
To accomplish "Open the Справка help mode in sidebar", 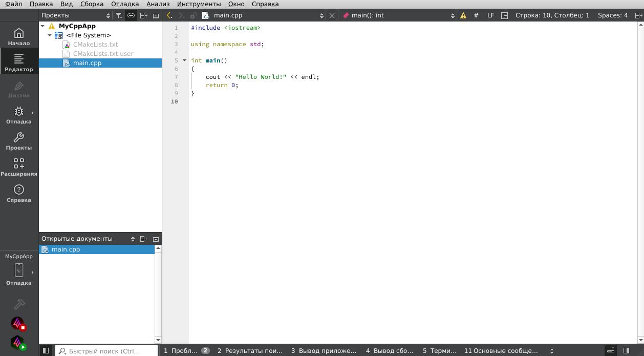I will click(19, 194).
